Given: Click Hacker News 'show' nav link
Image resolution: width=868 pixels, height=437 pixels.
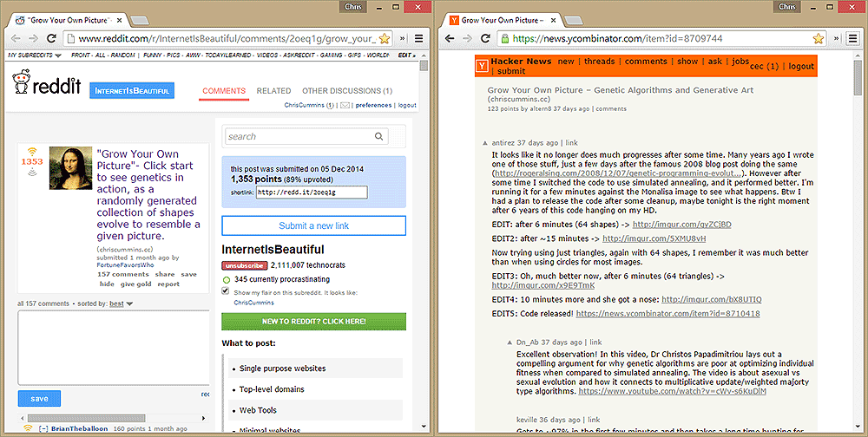Looking at the screenshot, I should [687, 62].
